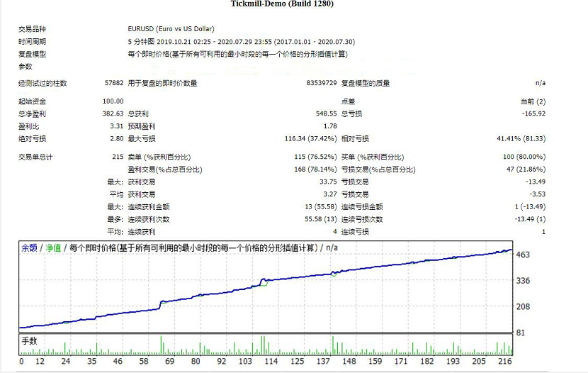588x373 pixels.
Task: Select the 463 axis label on chart
Action: 523,255
